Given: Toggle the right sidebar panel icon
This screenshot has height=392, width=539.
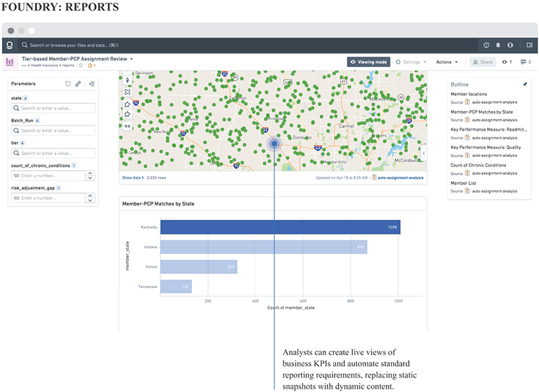Looking at the screenshot, I should point(529,45).
